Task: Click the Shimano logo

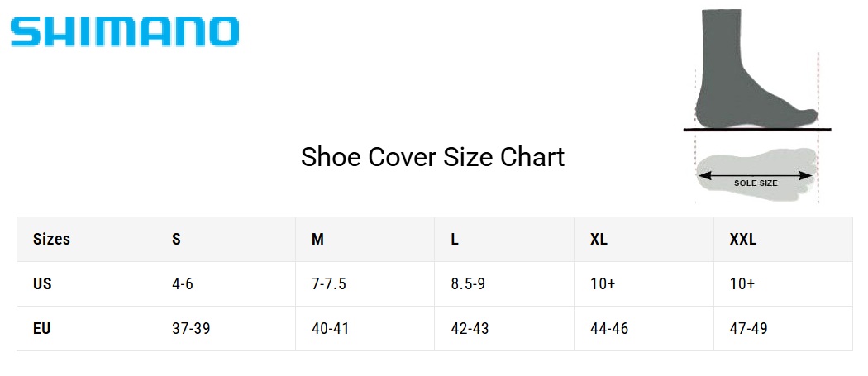Action: tap(125, 31)
